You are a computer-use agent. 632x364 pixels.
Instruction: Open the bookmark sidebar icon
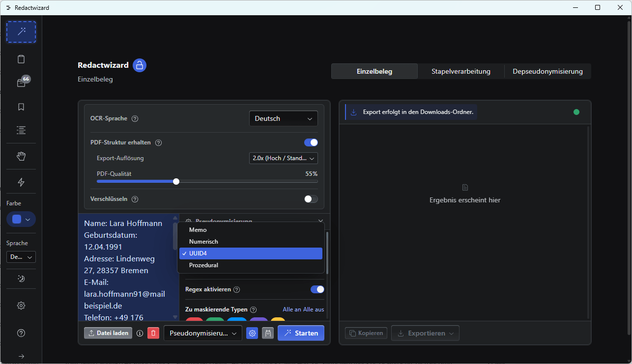tap(21, 107)
